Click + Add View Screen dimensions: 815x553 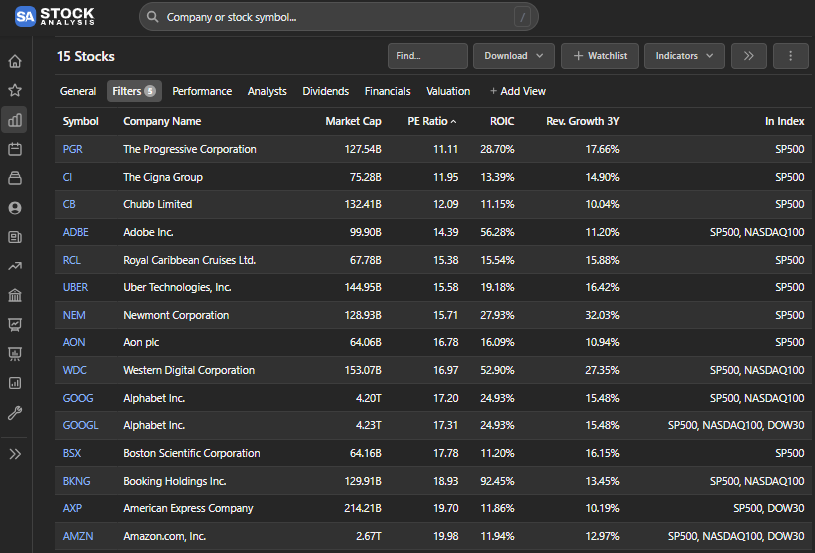tap(518, 91)
